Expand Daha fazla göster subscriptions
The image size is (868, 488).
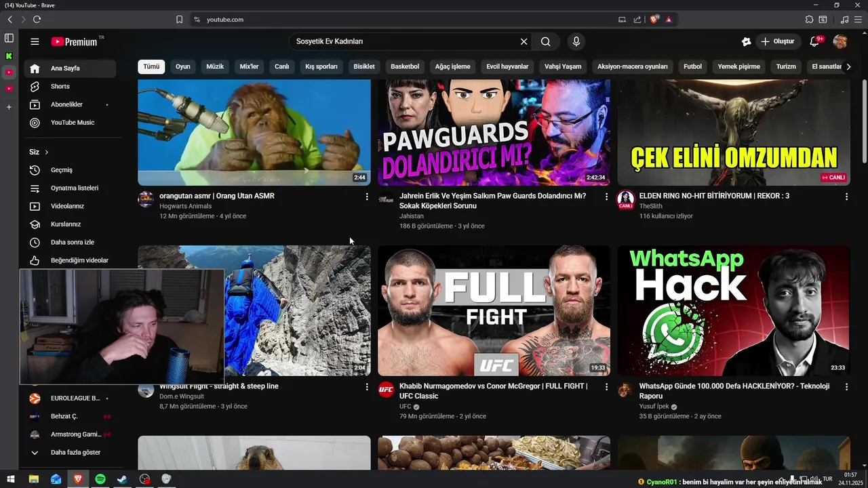coord(70,453)
